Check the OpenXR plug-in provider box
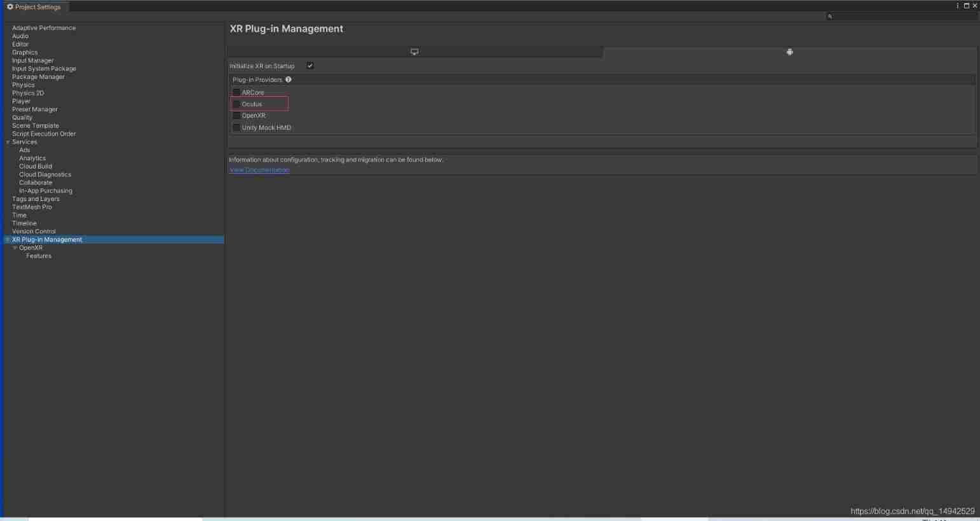980x521 pixels. [x=236, y=115]
